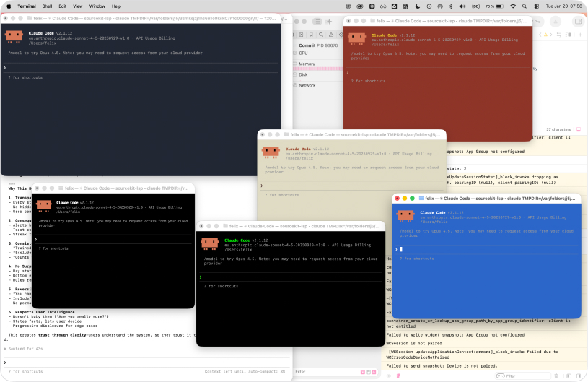Select the Disk gauge in debug navigator

point(317,74)
